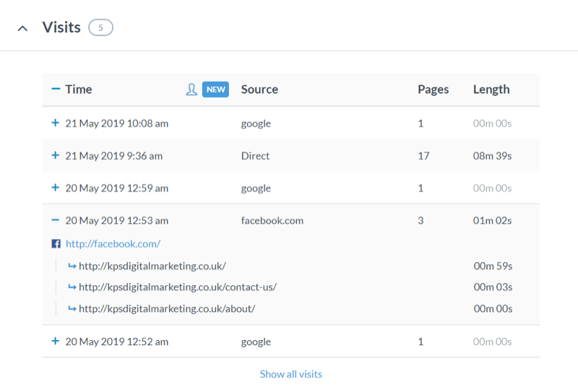This screenshot has width=578, height=392.
Task: Click the NEW badge in table header
Action: (215, 90)
